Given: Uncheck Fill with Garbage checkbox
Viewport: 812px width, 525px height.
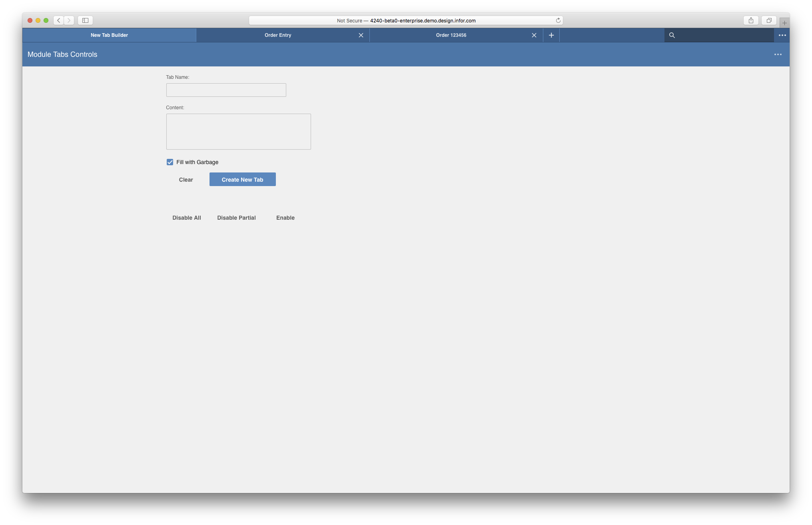Looking at the screenshot, I should pos(170,162).
